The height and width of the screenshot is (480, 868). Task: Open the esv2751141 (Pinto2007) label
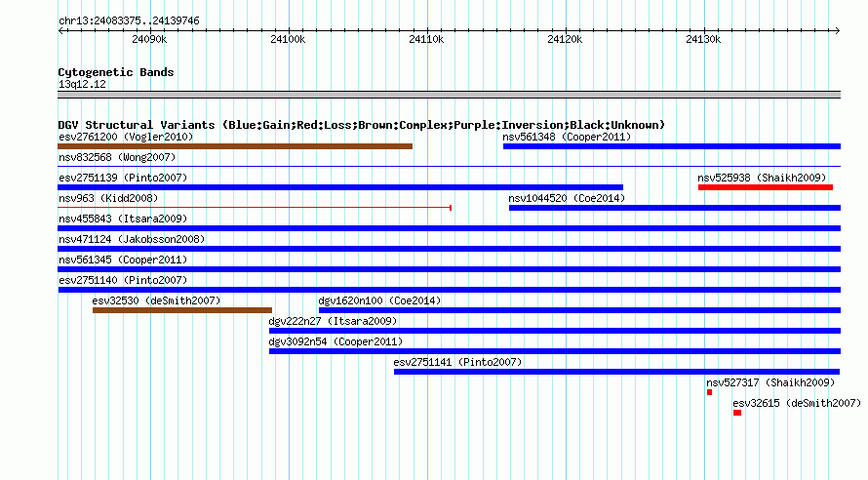click(x=457, y=362)
